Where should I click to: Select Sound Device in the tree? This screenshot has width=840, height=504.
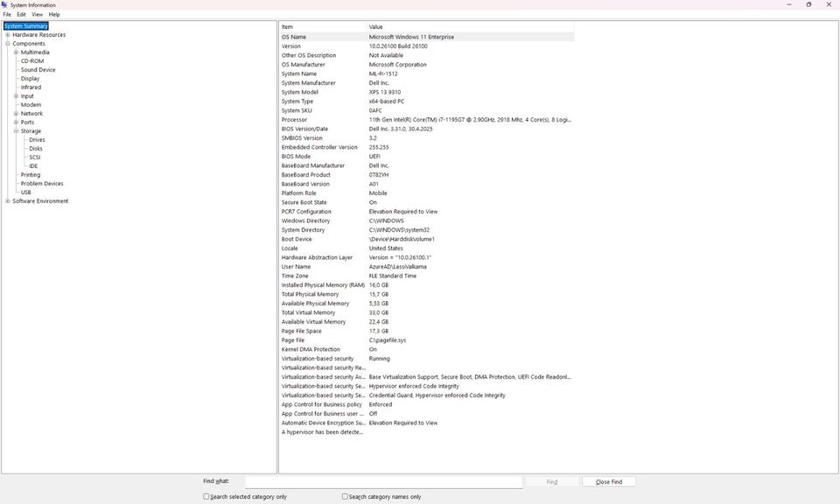(x=38, y=70)
